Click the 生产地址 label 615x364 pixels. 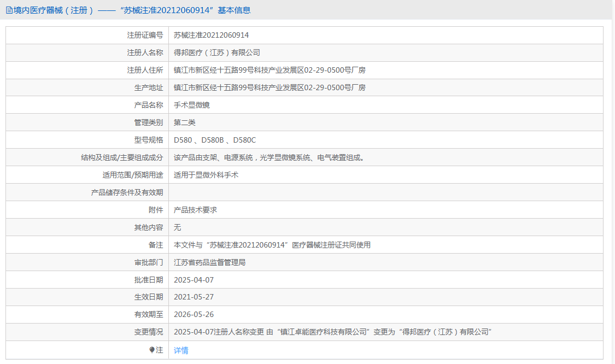(148, 87)
